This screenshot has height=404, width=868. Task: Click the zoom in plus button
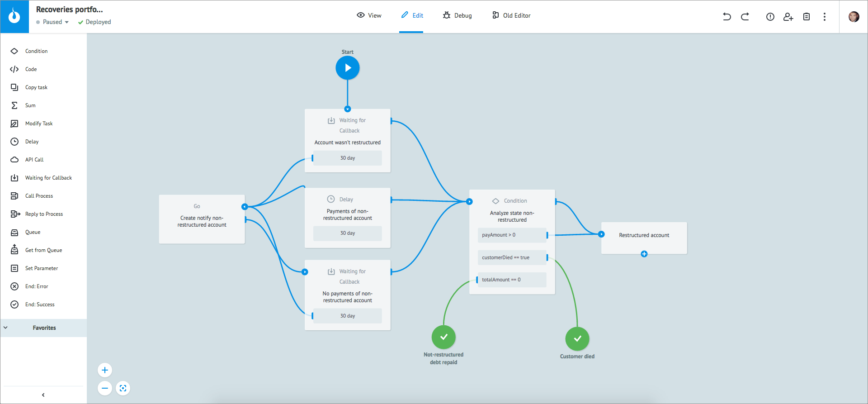[105, 370]
